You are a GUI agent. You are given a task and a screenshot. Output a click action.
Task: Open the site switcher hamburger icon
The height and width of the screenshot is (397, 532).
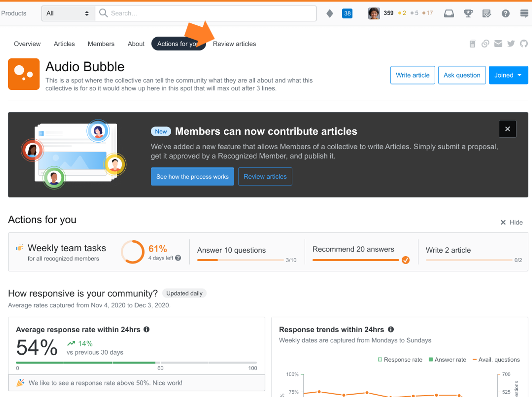(x=524, y=13)
